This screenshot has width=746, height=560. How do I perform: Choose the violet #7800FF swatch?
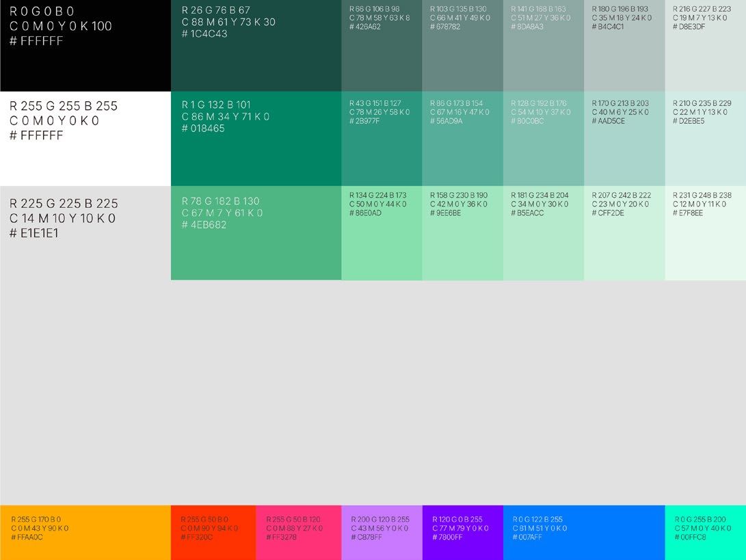tap(462, 533)
